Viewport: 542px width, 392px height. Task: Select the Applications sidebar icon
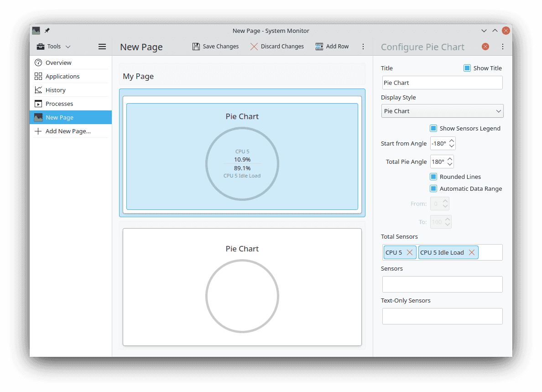tap(39, 76)
